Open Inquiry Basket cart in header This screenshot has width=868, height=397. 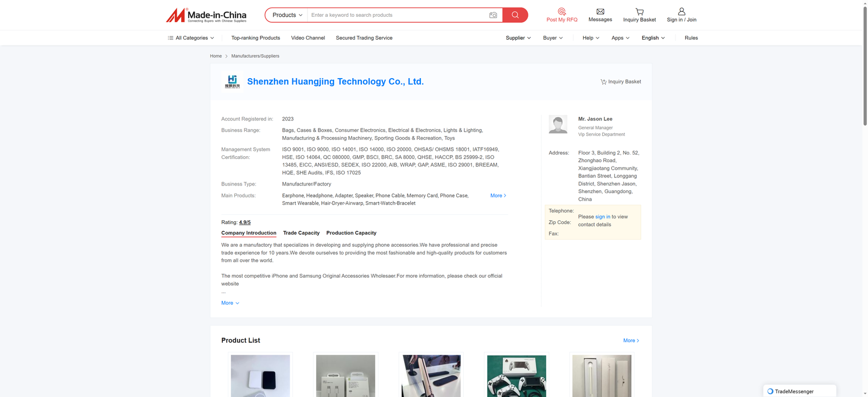(x=639, y=11)
